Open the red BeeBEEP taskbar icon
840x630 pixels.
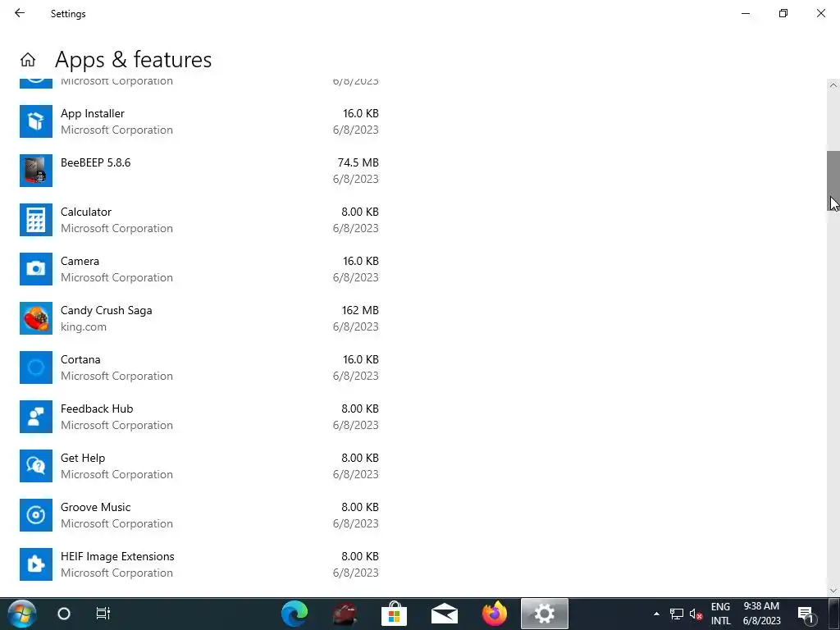[345, 614]
